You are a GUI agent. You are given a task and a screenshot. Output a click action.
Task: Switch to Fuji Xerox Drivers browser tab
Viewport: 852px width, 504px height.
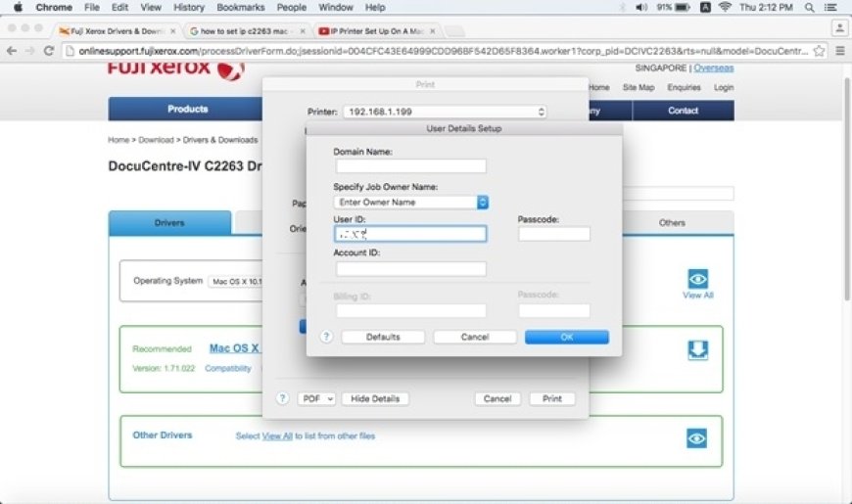point(116,31)
